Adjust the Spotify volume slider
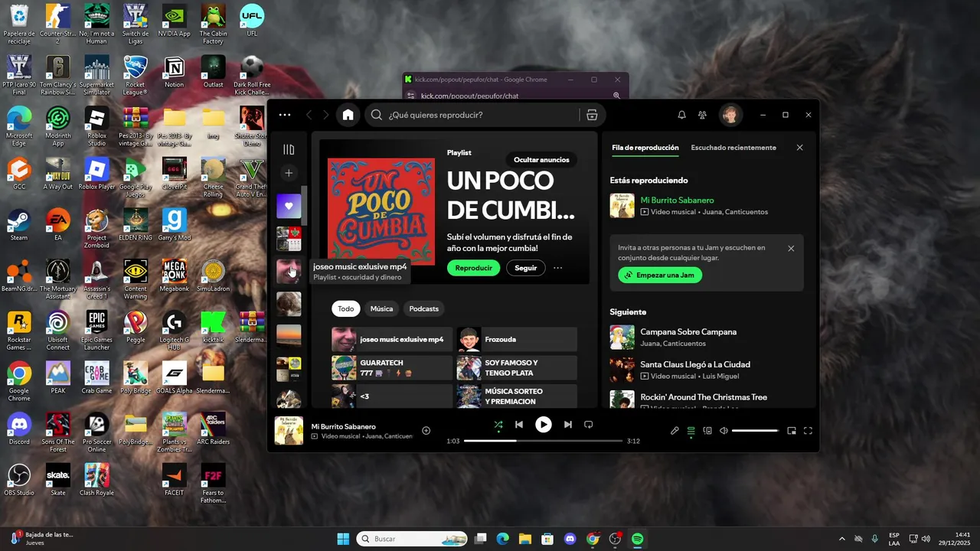 (755, 431)
